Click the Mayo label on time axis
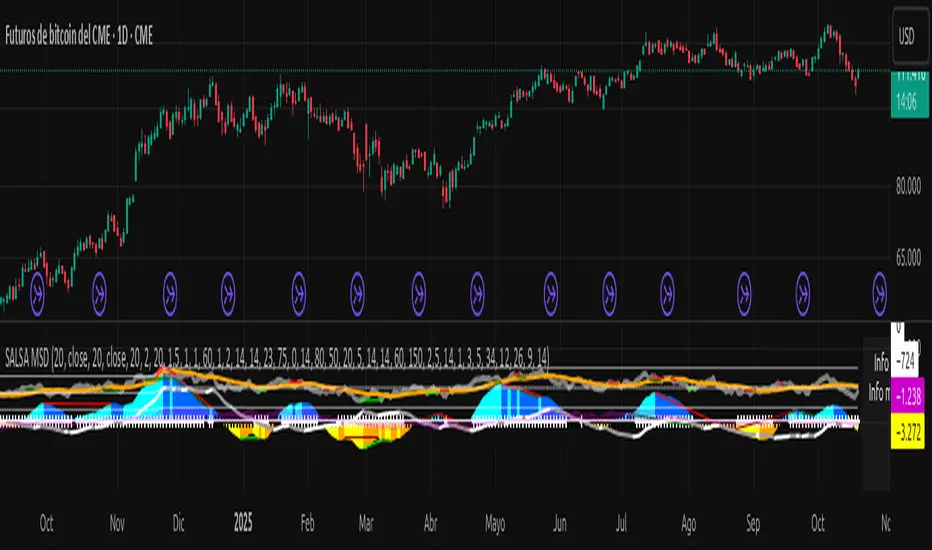 coord(495,523)
